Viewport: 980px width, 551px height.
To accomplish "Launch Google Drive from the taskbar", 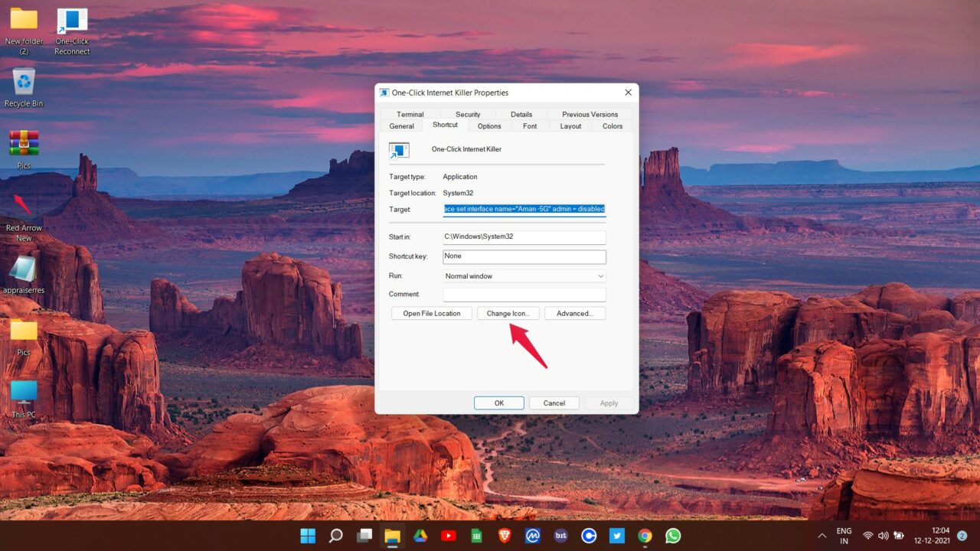I will click(420, 536).
